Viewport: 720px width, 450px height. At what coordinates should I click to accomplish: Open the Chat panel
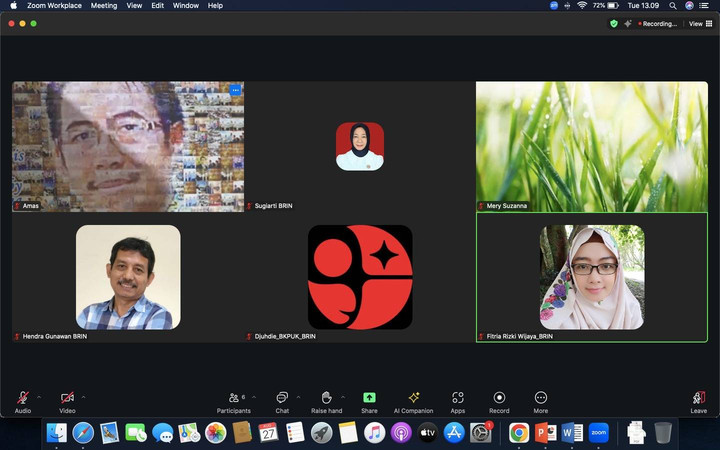282,399
